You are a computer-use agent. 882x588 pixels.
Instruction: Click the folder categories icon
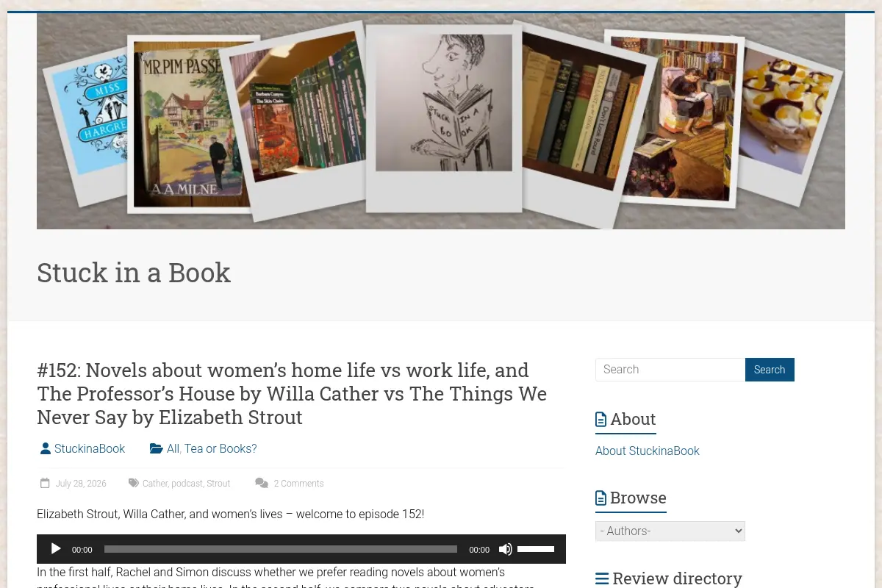[x=156, y=448]
